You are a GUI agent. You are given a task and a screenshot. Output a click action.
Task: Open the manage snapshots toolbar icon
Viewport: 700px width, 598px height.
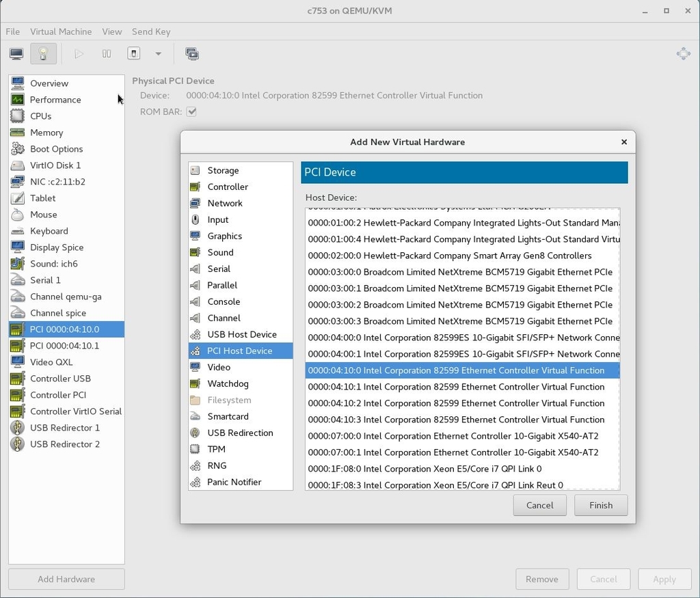(x=192, y=54)
